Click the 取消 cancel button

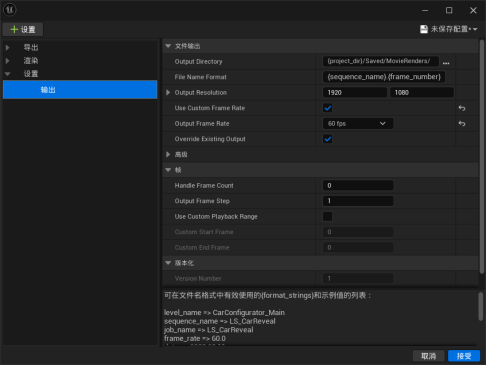click(x=428, y=356)
